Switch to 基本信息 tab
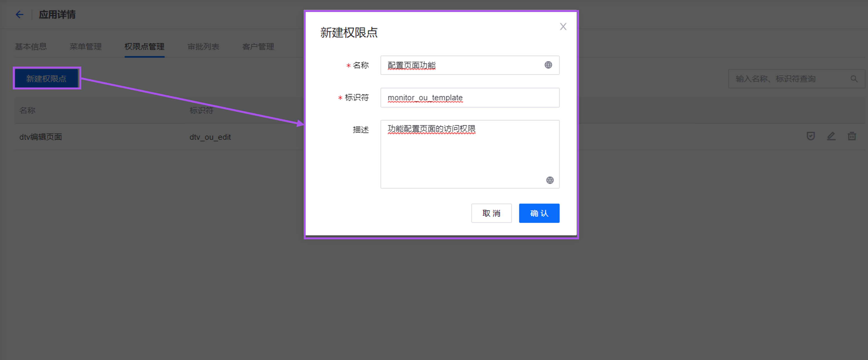 [x=31, y=47]
